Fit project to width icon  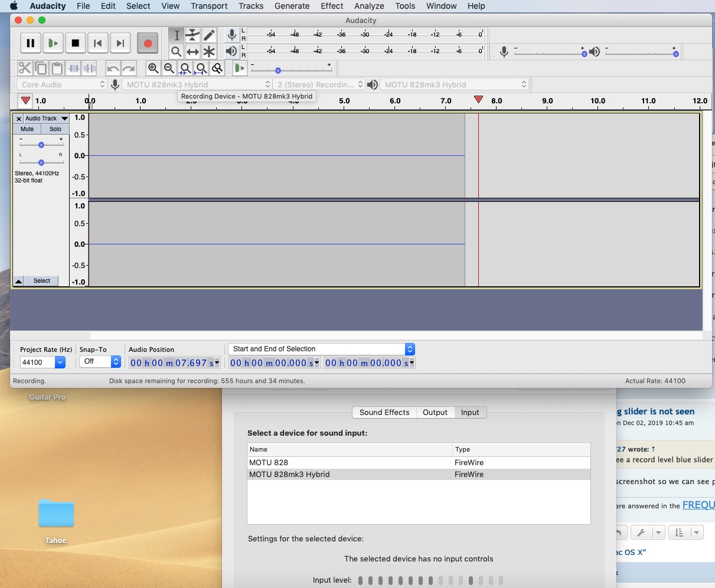[201, 68]
